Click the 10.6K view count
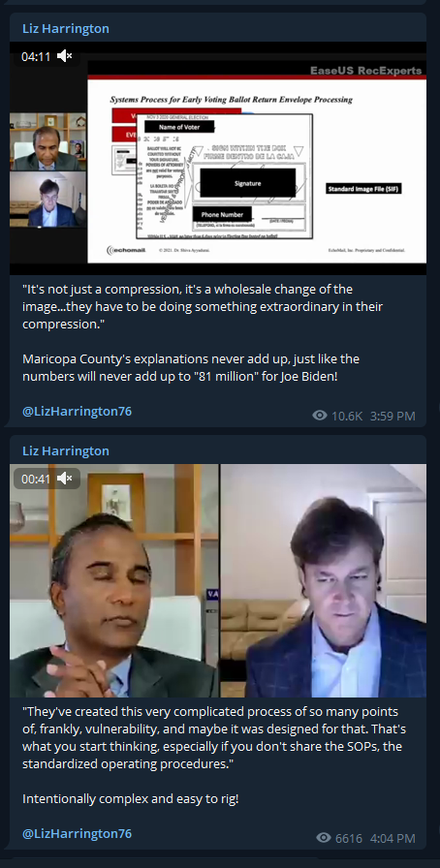 point(347,416)
